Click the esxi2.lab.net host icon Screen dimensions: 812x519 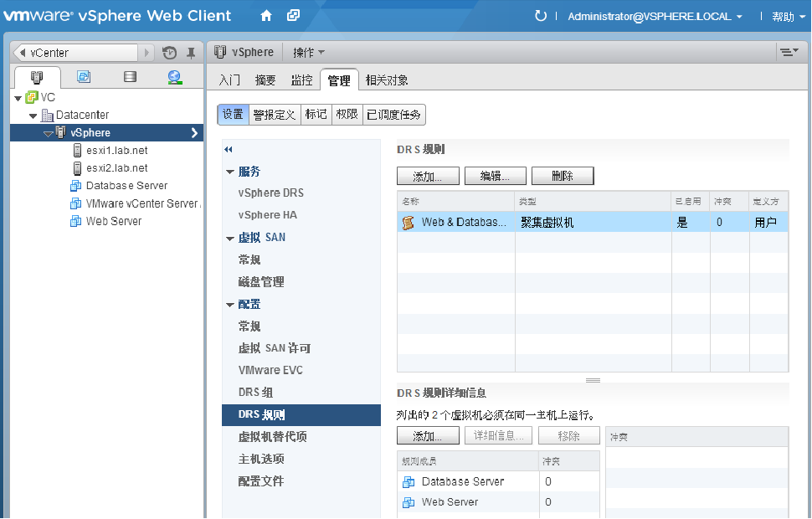coord(77,167)
